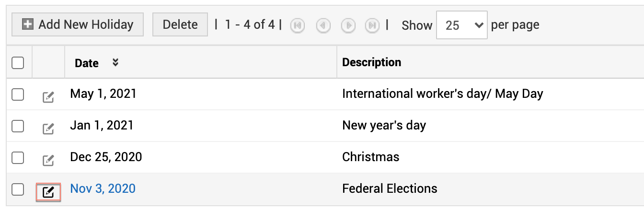Image resolution: width=644 pixels, height=211 pixels.
Task: Toggle the select-all checkbox in header
Action: pos(18,63)
